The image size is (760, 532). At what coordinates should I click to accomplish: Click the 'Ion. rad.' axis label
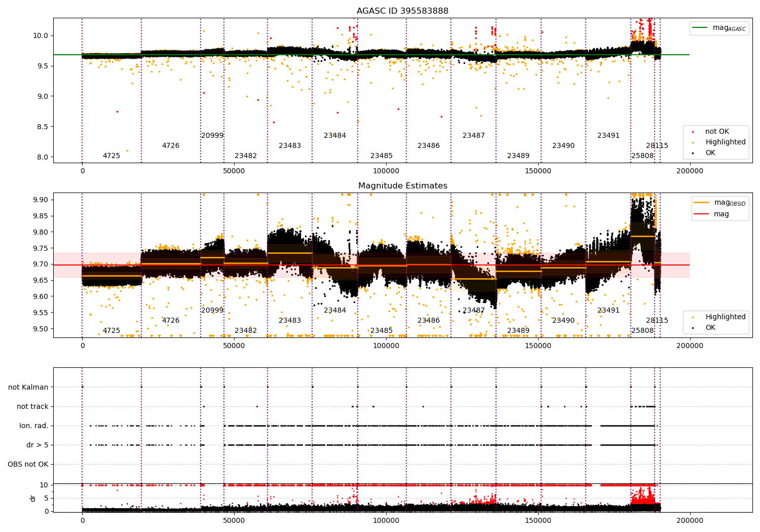coord(34,426)
